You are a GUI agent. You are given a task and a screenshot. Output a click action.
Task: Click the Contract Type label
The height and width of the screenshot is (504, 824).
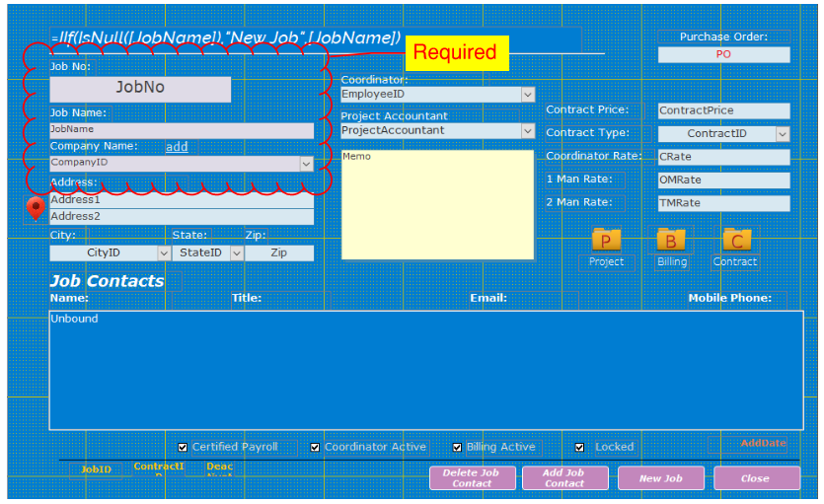(587, 133)
